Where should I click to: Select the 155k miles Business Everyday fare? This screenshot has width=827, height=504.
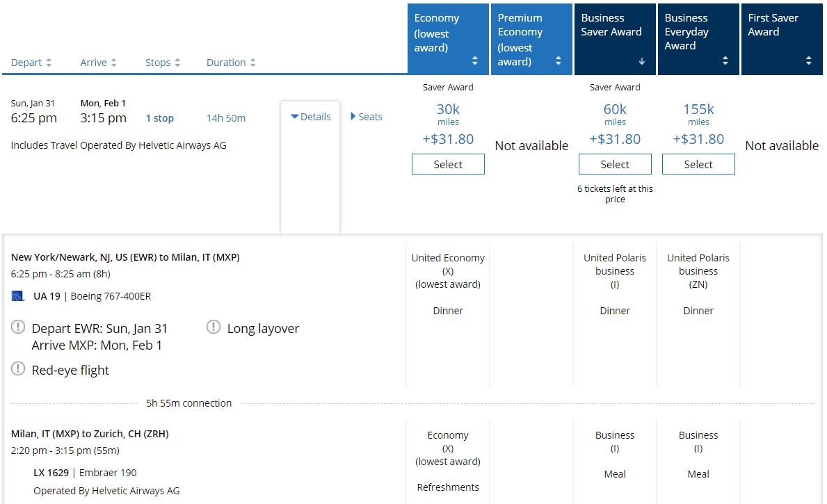(x=698, y=165)
